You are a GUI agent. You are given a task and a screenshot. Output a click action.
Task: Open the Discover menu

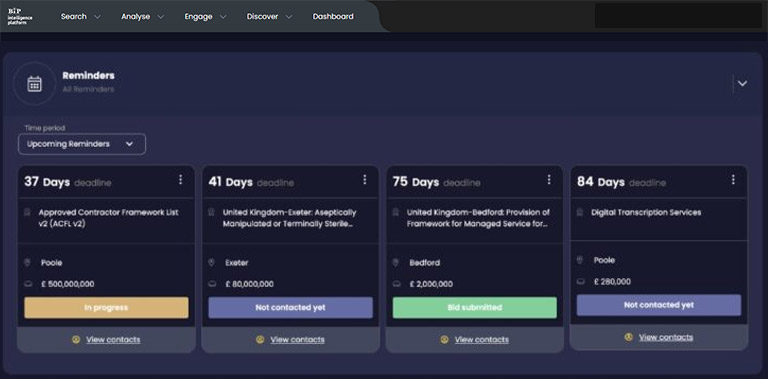(269, 16)
